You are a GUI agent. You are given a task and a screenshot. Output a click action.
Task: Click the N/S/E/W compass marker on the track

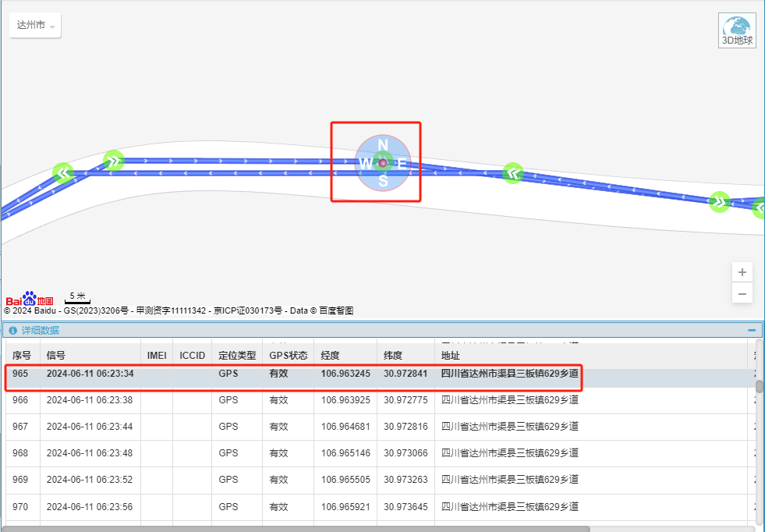click(382, 162)
